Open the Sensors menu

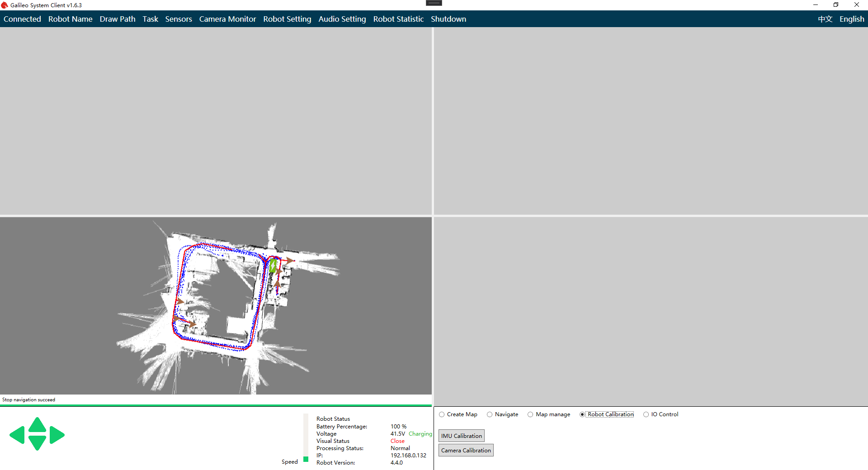click(179, 19)
